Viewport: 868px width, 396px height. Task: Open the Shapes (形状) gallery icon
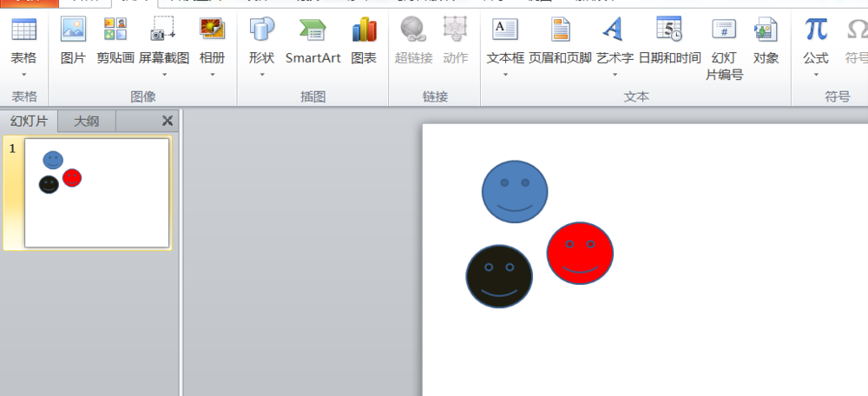pyautogui.click(x=261, y=29)
